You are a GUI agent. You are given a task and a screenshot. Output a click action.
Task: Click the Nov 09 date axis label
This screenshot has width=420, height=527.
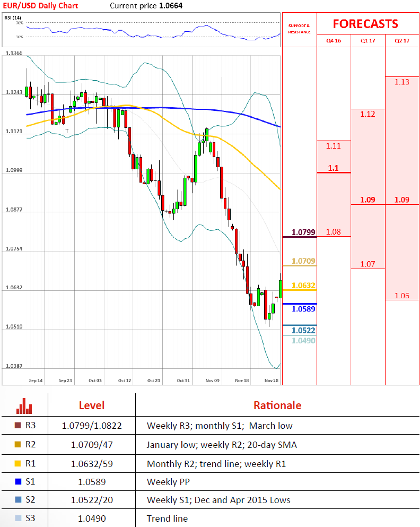(213, 381)
